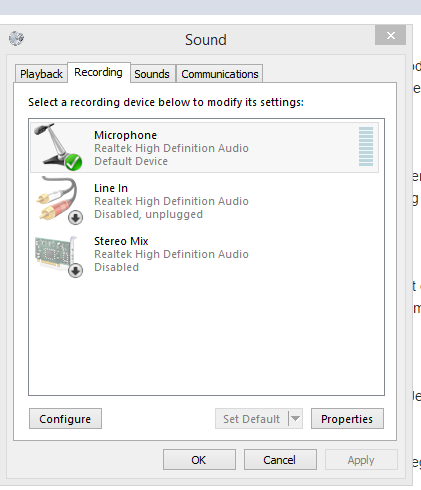Click the disabled arrow badge on Line In
This screenshot has width=421, height=490.
[76, 218]
